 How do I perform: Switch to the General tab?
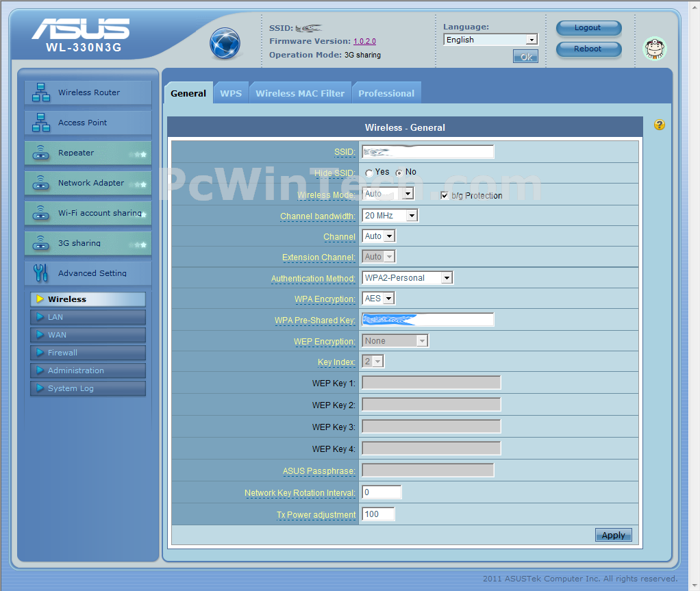point(188,93)
